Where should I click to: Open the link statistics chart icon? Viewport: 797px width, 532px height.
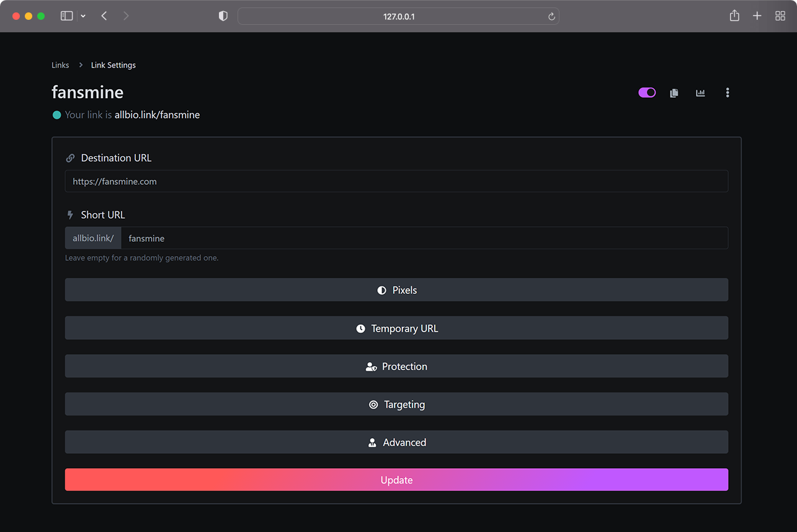700,93
